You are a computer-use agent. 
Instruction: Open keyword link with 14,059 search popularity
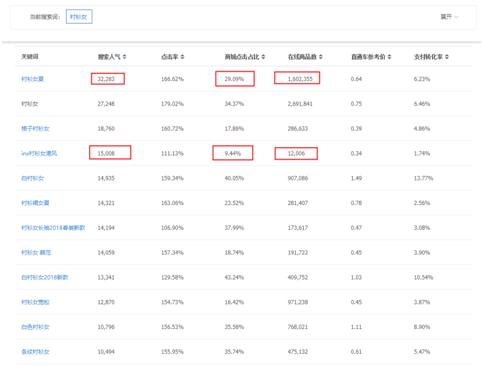point(36,253)
